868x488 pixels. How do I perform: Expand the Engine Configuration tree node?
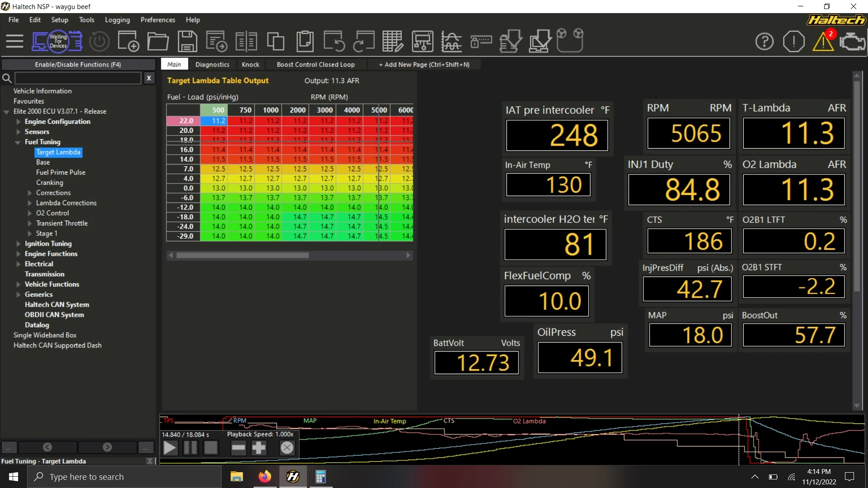[19, 122]
